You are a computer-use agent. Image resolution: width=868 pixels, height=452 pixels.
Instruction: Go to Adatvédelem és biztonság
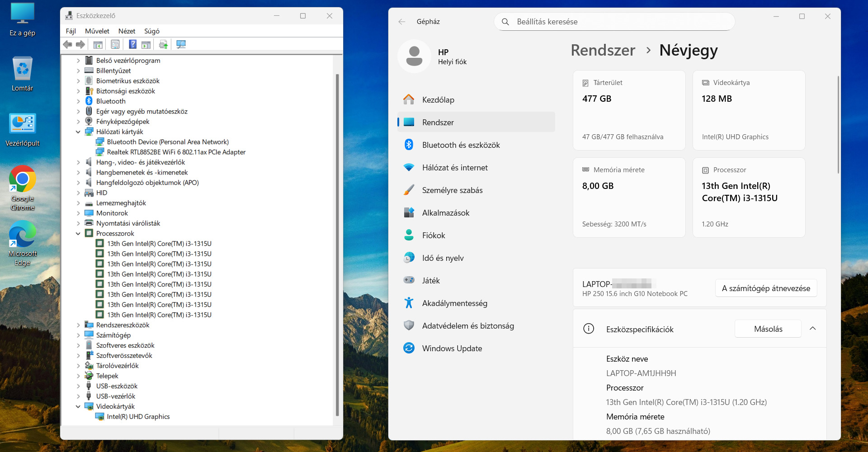tap(476, 325)
